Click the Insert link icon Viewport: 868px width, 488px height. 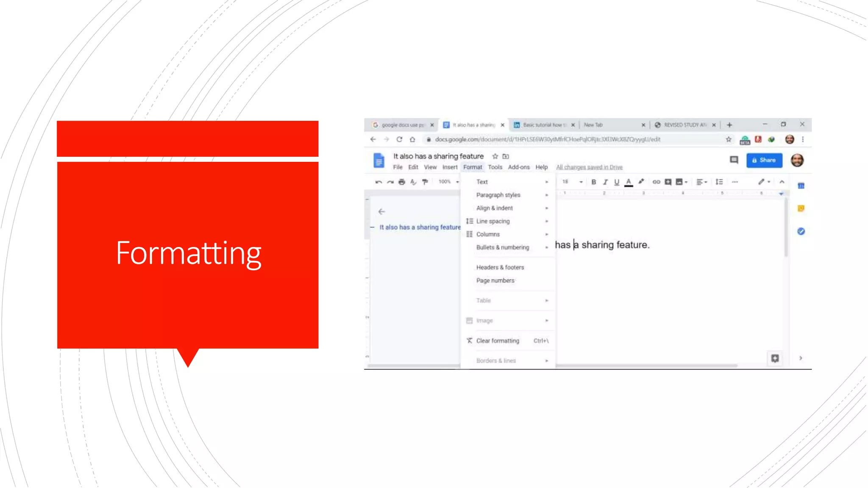click(x=656, y=182)
